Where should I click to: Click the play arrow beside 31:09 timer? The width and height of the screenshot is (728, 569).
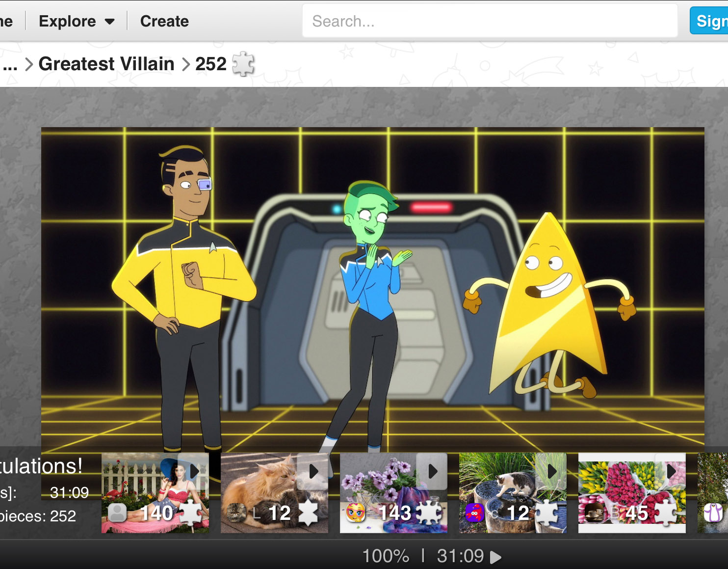pos(495,557)
